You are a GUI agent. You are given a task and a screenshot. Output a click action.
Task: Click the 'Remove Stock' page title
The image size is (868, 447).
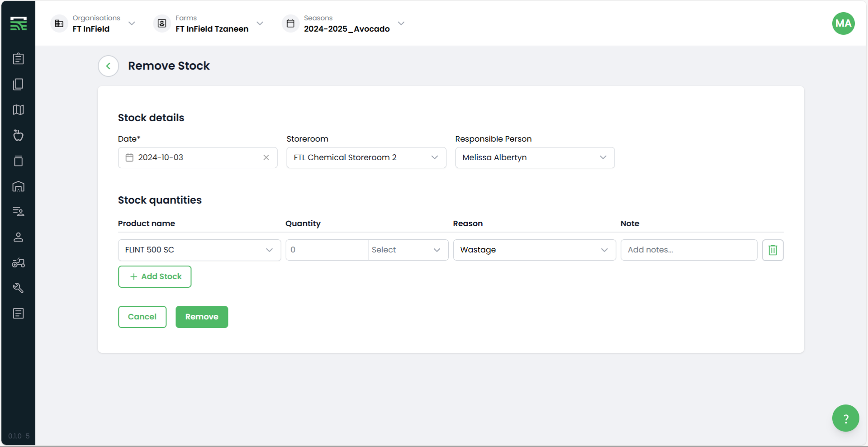point(169,66)
